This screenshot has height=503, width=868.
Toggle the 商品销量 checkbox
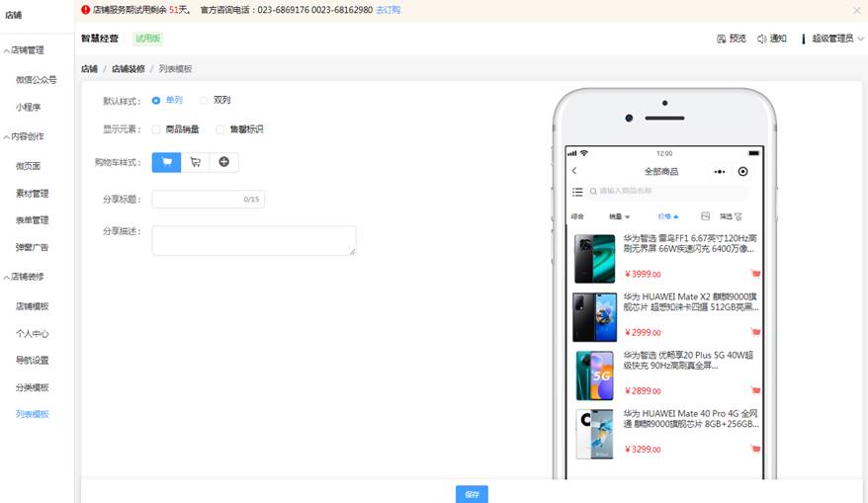(156, 129)
